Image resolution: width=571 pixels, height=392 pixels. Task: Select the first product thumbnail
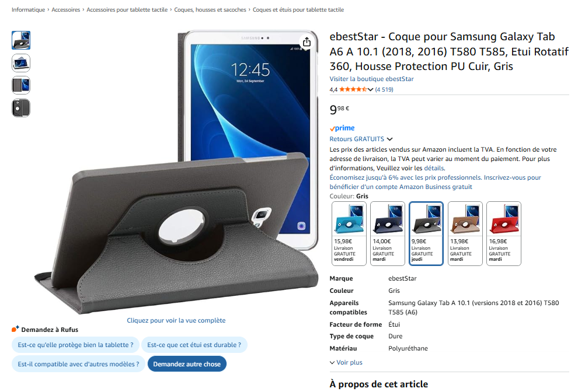[21, 40]
